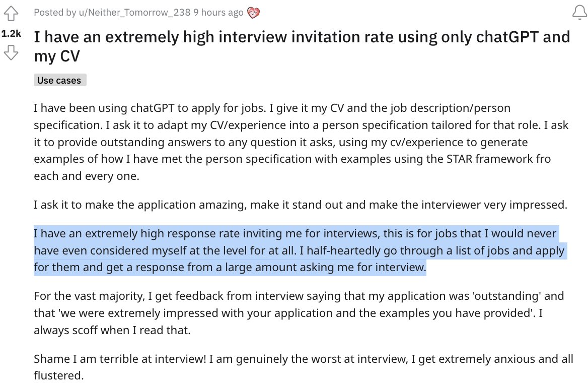Image resolution: width=588 pixels, height=387 pixels.
Task: Click the word chatGPT in the post title
Action: 507,37
